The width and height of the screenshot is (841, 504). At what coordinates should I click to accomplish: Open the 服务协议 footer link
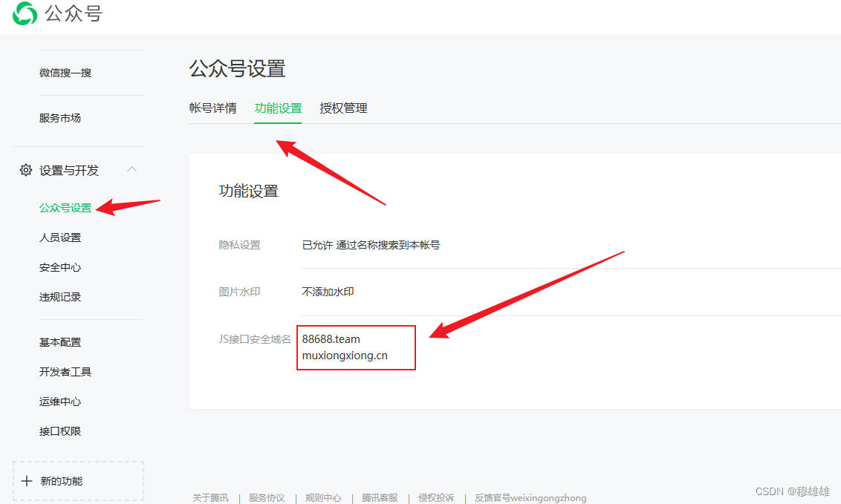pos(267,497)
